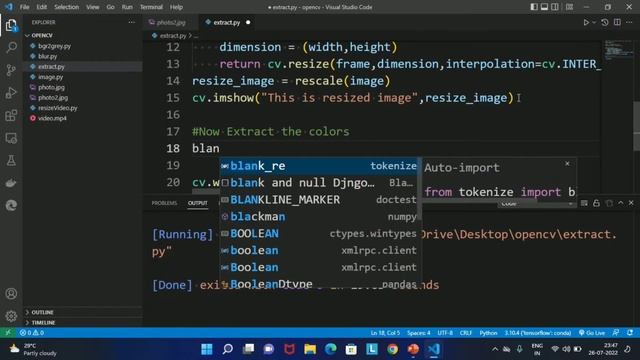Image resolution: width=640 pixels, height=360 pixels.
Task: Open output channel dropdown
Action: coord(536,204)
